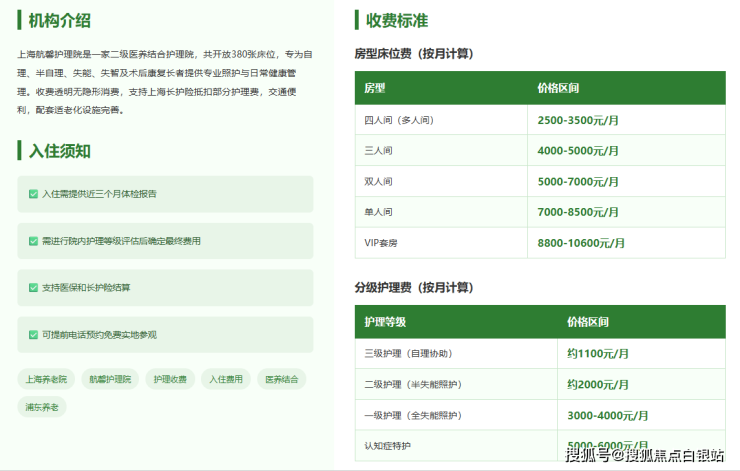Click the 支持医保和长护险结算 notice text

coord(86,288)
